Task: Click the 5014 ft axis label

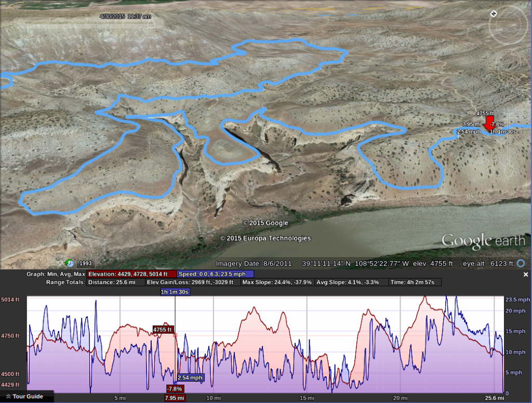Action: pos(10,300)
